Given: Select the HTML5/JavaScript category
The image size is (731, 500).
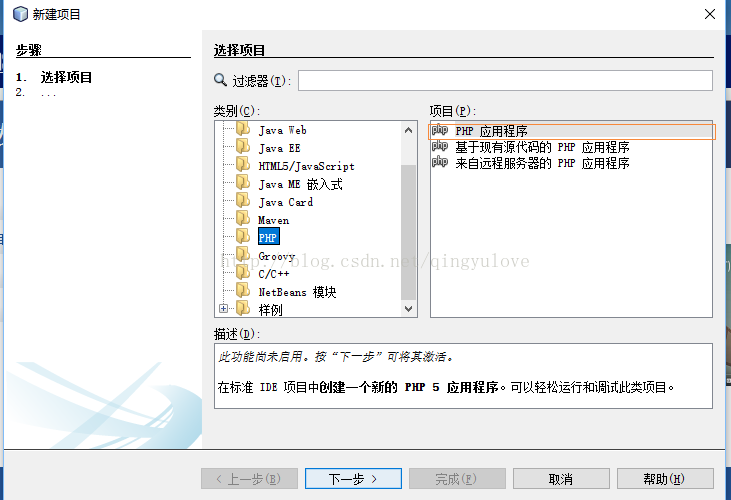Looking at the screenshot, I should [x=306, y=166].
